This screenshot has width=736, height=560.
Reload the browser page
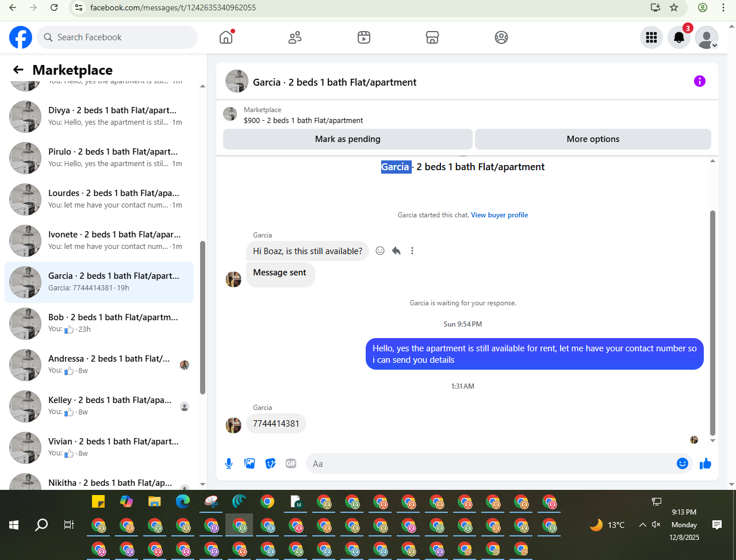tap(54, 7)
